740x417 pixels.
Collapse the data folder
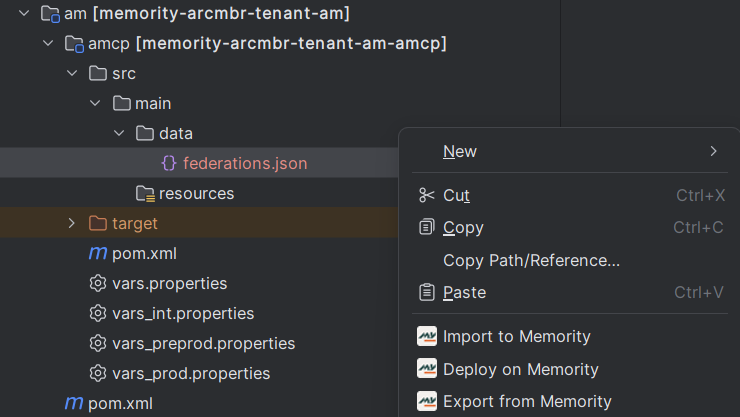118,133
